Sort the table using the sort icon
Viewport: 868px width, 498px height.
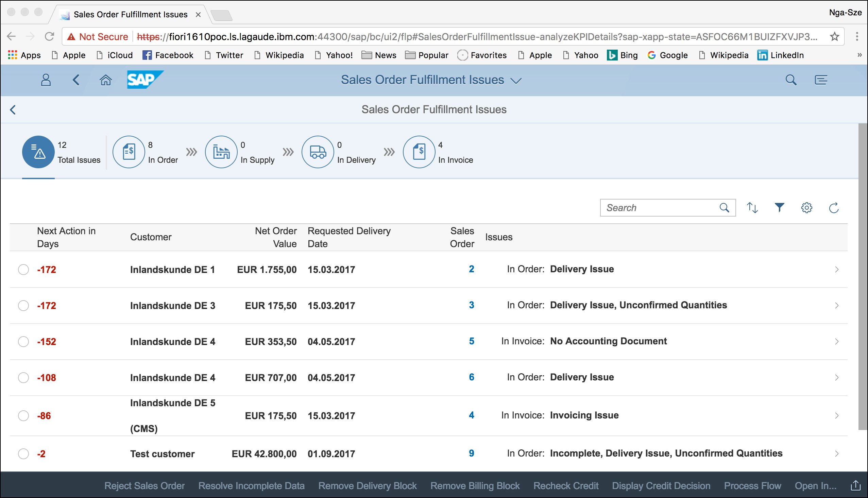tap(752, 207)
